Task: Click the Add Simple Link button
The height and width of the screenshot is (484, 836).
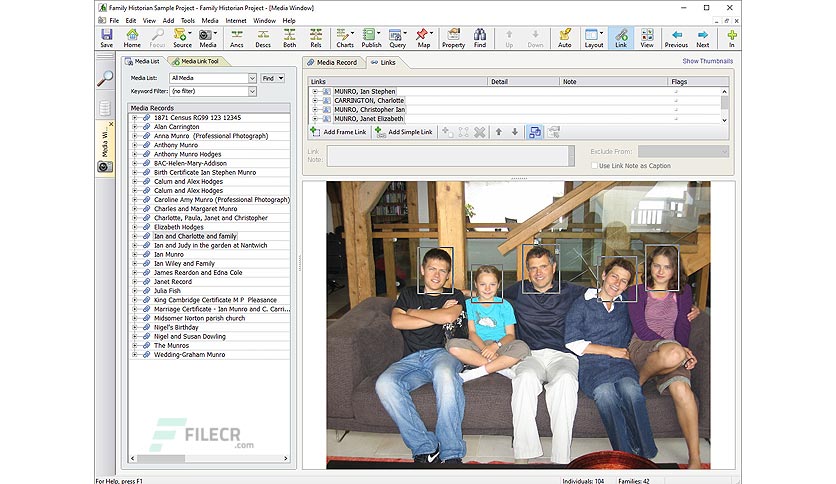Action: click(405, 132)
